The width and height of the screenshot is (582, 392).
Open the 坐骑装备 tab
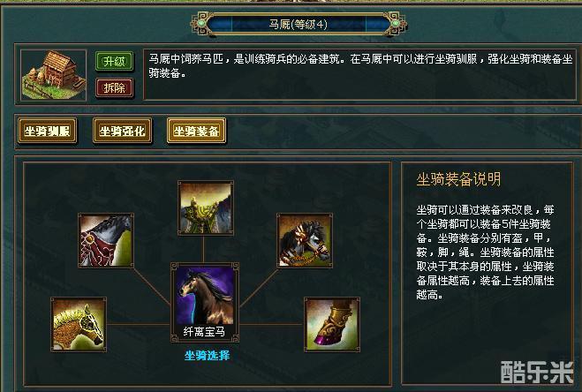tap(196, 131)
